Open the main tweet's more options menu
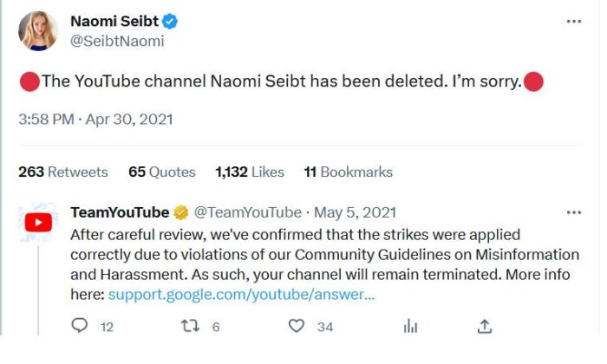Screen dimensions: 607x364 tap(573, 21)
